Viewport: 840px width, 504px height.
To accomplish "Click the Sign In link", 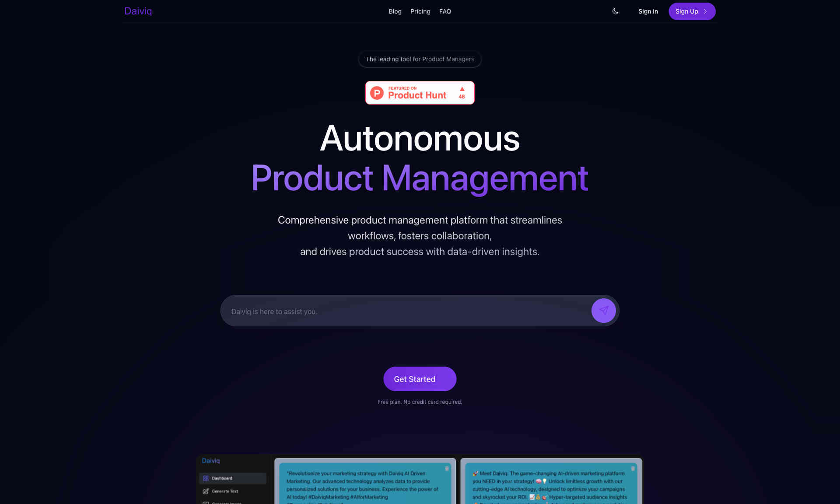I will [x=648, y=11].
